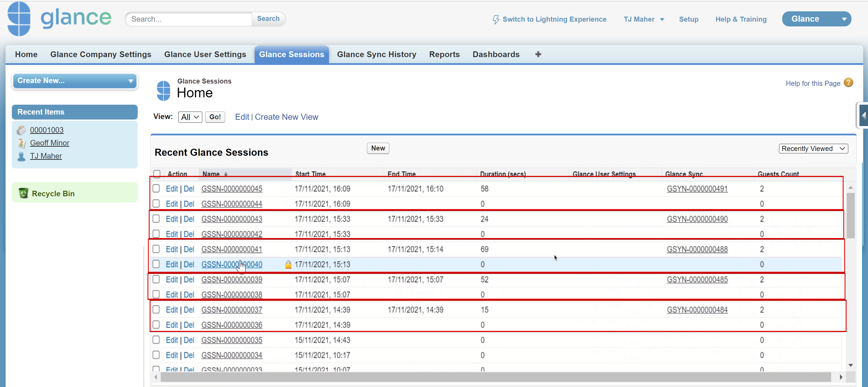Viewport: 868px width, 387px height.
Task: Open the View All select box
Action: [190, 117]
